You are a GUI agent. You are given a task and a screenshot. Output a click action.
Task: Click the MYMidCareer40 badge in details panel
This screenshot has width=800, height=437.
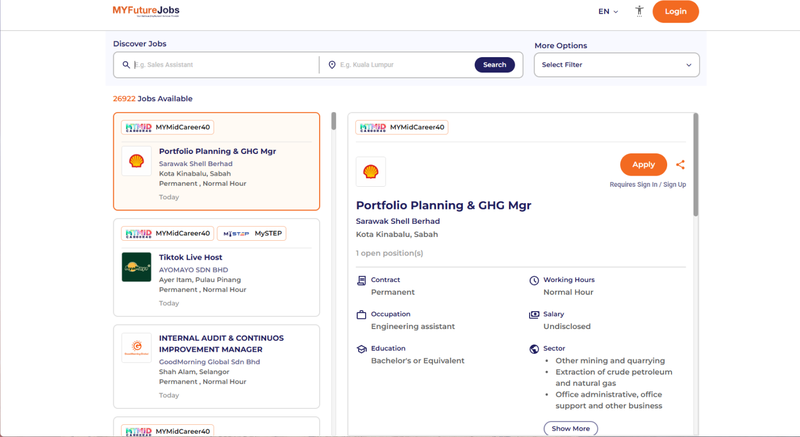(402, 127)
